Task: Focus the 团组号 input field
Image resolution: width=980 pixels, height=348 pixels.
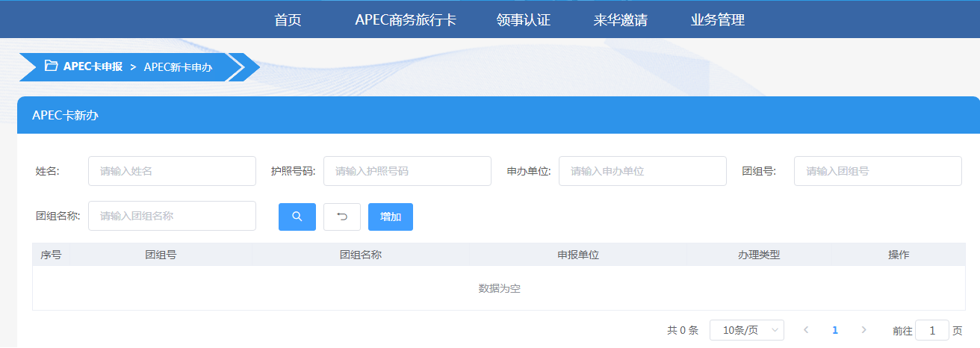Action: 878,171
